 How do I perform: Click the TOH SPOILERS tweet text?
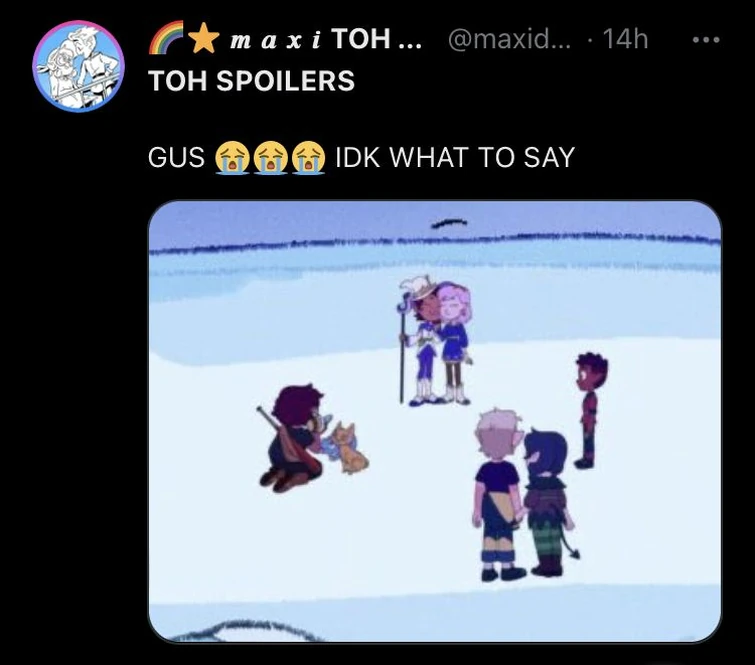click(x=252, y=80)
